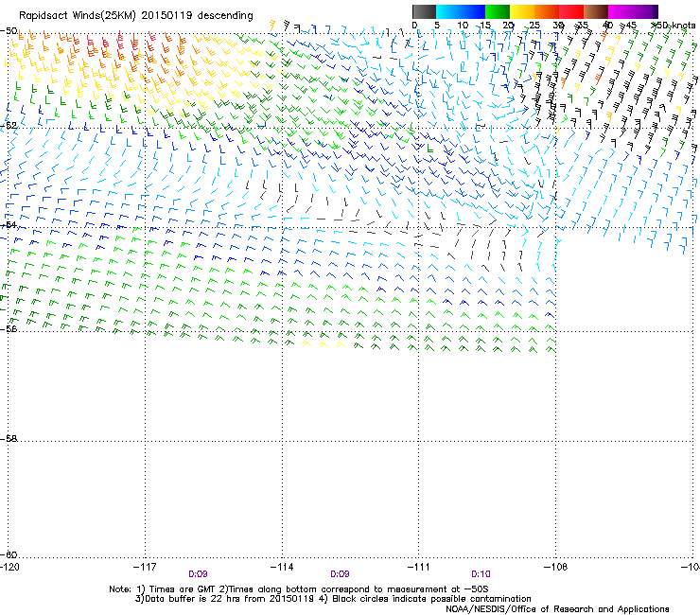
Task: Click the 'NOAA/NESDIS/Office of Research and Applications' credit
Action: (557, 609)
